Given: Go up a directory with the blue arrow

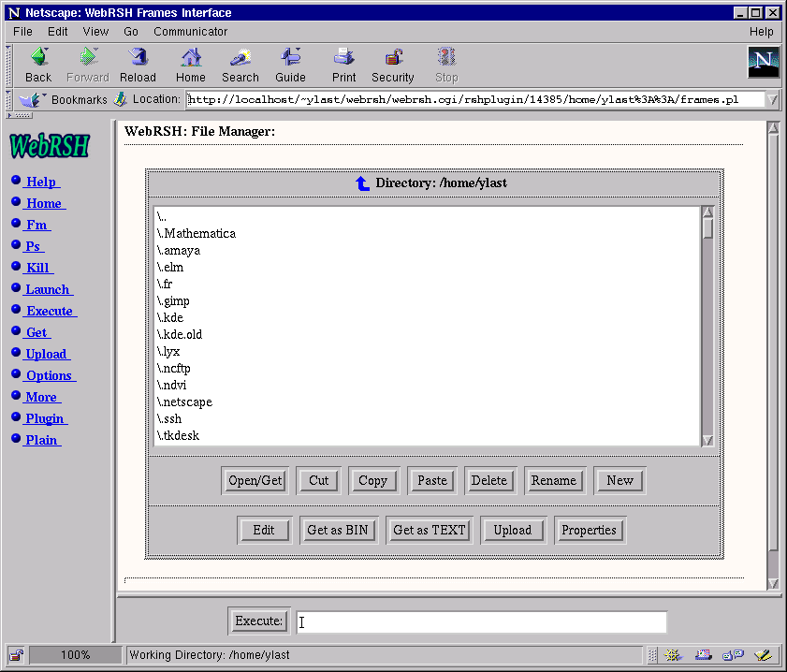Looking at the screenshot, I should (362, 183).
